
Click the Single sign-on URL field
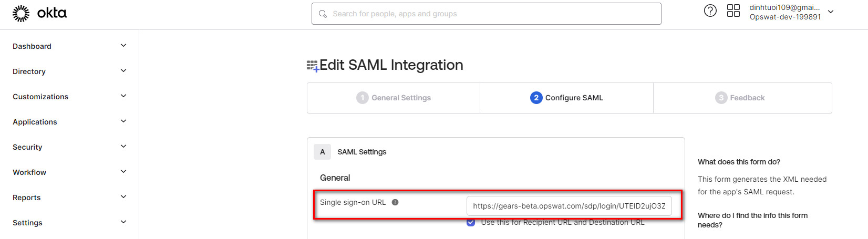569,206
